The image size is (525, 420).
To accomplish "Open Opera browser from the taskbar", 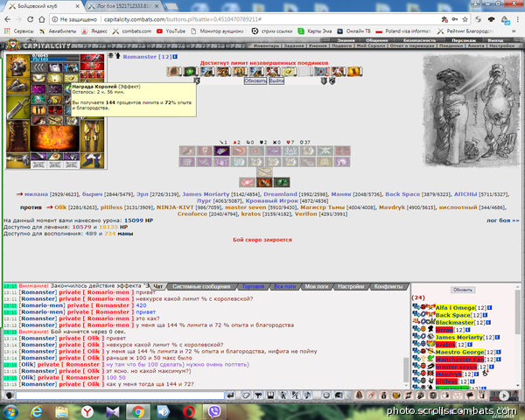I will [189, 411].
